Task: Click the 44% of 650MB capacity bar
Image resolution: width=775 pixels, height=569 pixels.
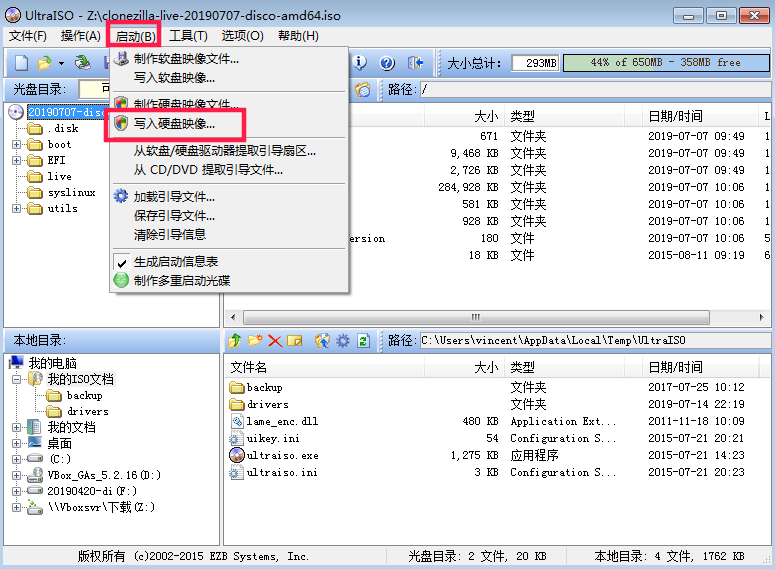Action: (666, 63)
